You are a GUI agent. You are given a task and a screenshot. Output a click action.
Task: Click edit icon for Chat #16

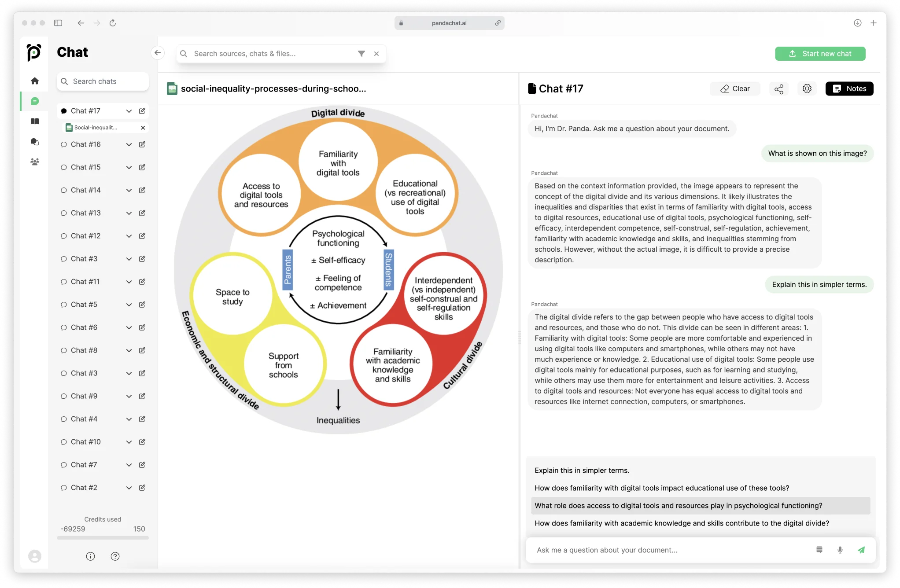tap(142, 144)
